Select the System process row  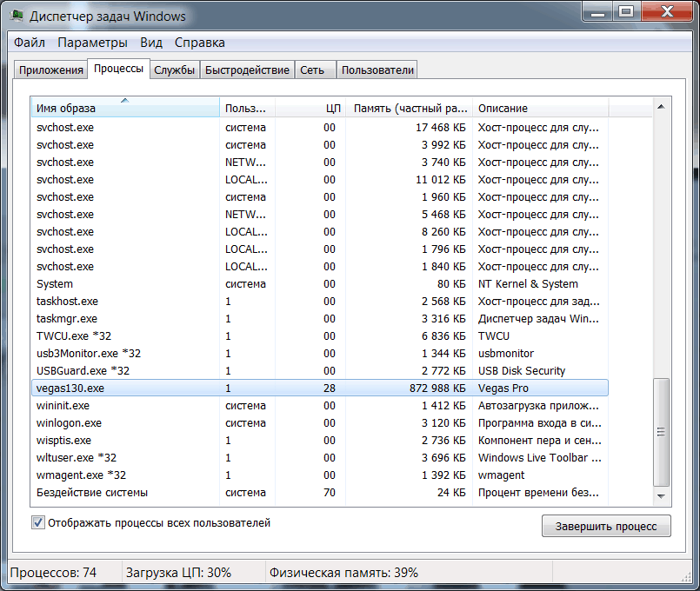pos(320,283)
